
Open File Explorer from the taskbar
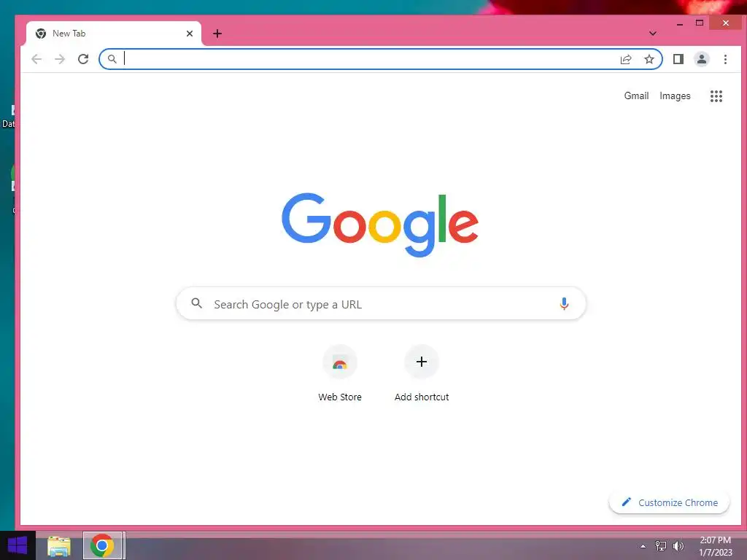[59, 545]
